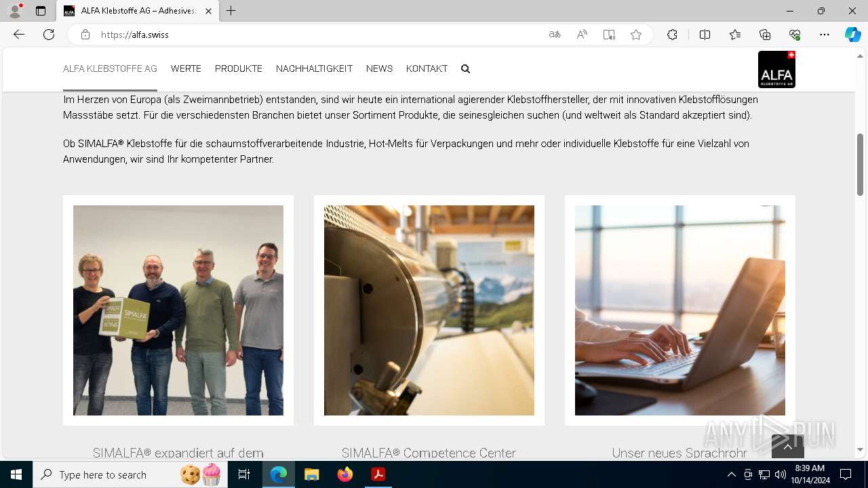The height and width of the screenshot is (488, 868).
Task: Open Settings and more menu
Action: [x=825, y=35]
